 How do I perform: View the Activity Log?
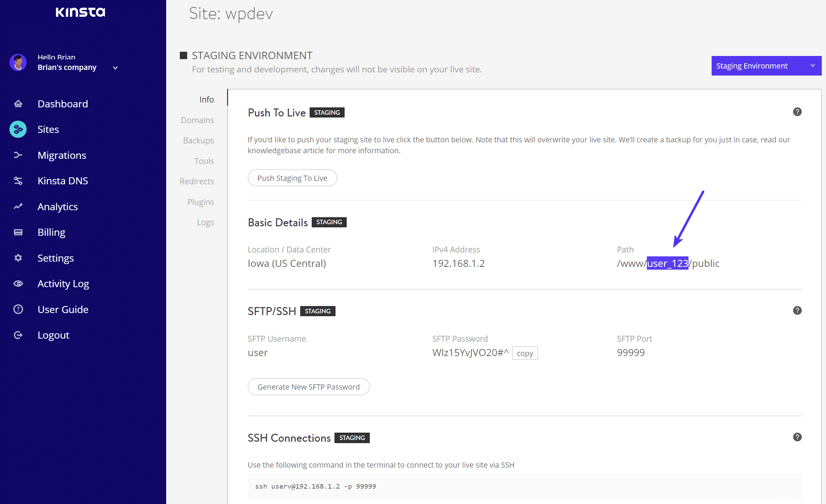63,283
